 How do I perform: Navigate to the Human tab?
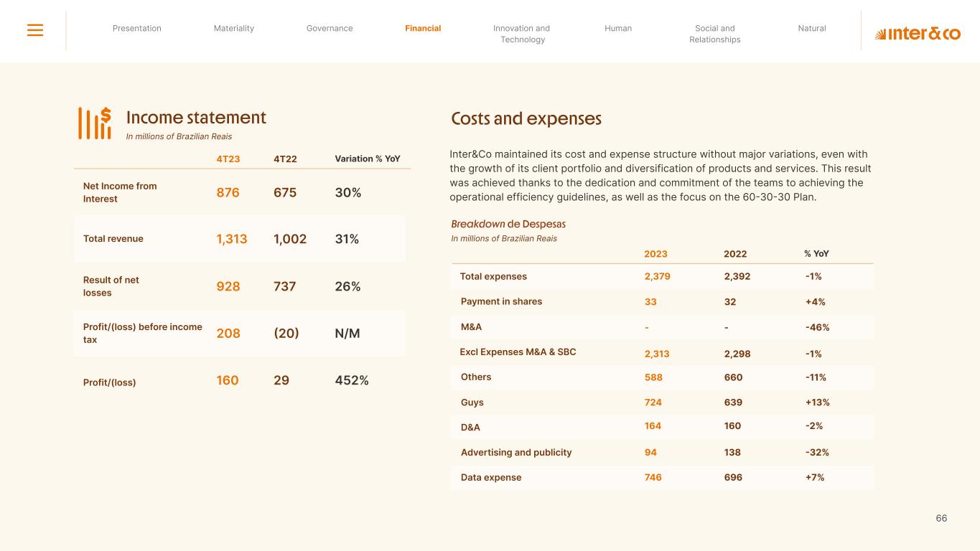(x=618, y=29)
